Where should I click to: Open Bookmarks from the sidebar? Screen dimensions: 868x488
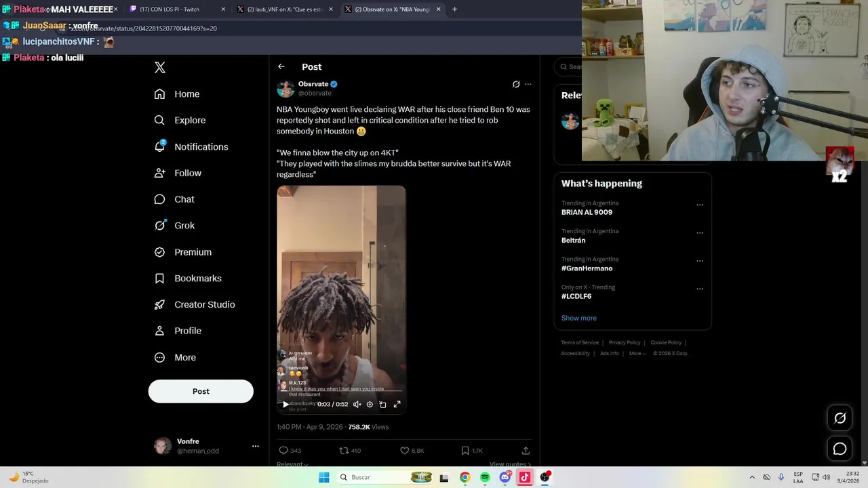(188, 279)
